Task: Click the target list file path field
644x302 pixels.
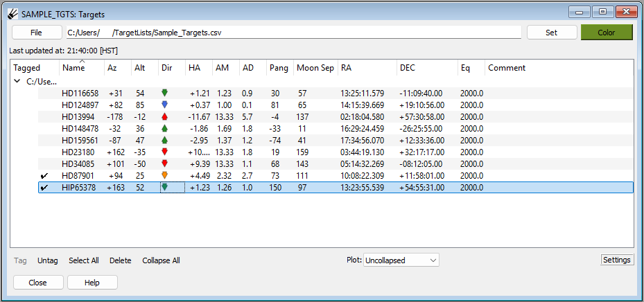Action: (294, 33)
